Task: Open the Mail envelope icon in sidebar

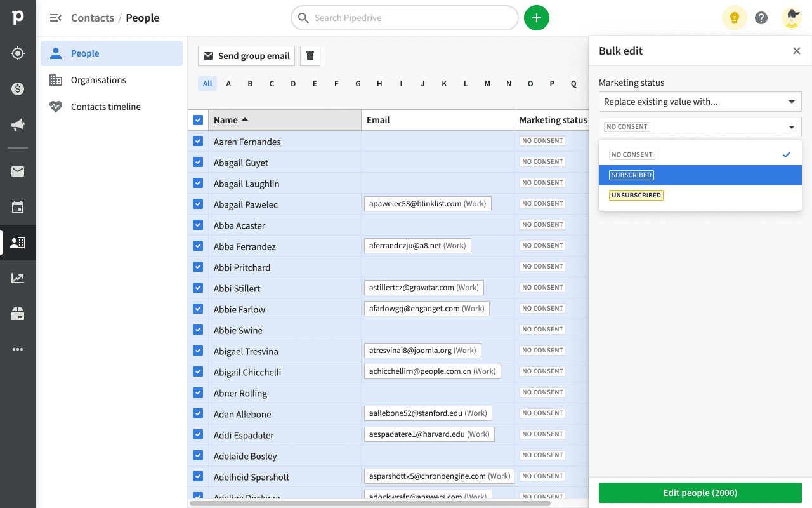Action: (18, 171)
